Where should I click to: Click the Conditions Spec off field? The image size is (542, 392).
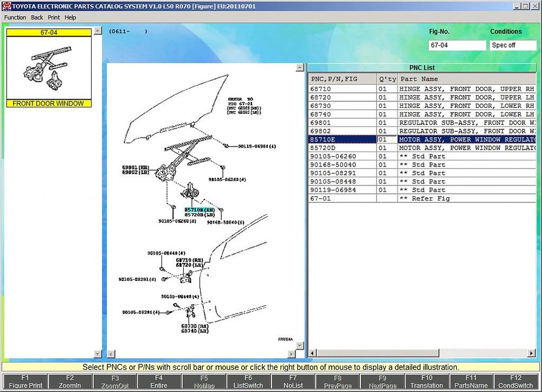click(x=513, y=46)
